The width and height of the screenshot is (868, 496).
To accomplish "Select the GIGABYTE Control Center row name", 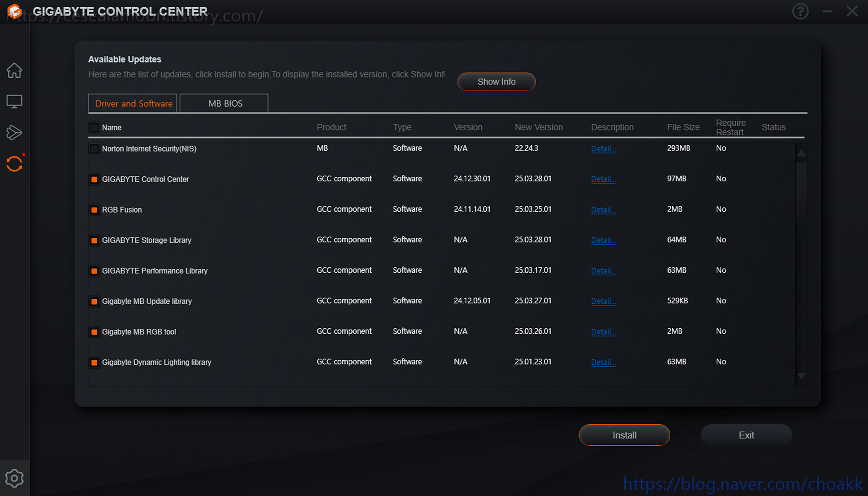I will tap(145, 180).
